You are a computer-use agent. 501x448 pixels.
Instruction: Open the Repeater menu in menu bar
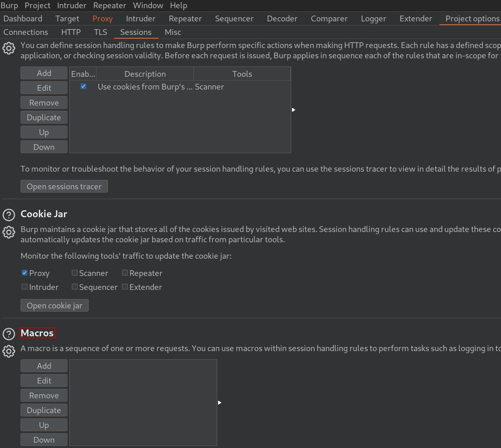[x=110, y=5]
